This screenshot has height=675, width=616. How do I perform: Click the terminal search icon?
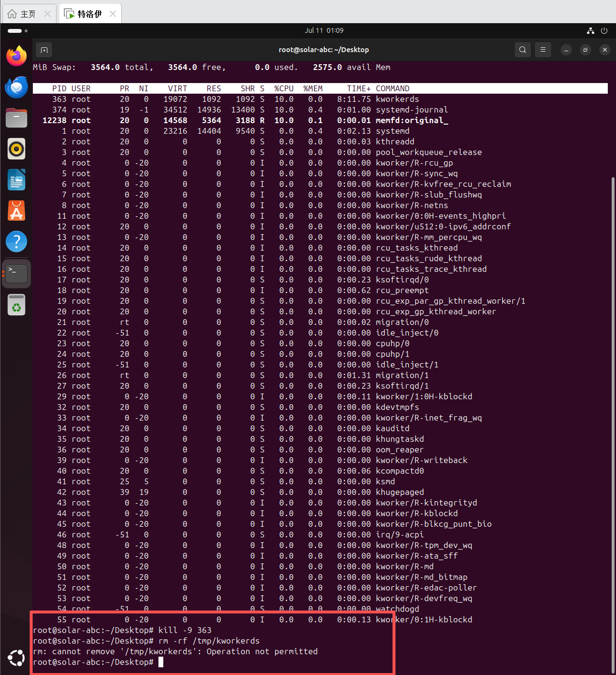tap(523, 50)
